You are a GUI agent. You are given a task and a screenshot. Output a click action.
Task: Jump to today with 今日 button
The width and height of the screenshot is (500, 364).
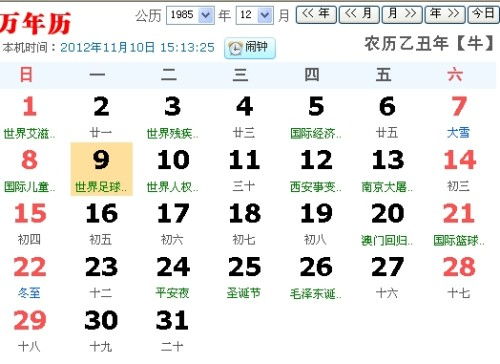pyautogui.click(x=484, y=15)
